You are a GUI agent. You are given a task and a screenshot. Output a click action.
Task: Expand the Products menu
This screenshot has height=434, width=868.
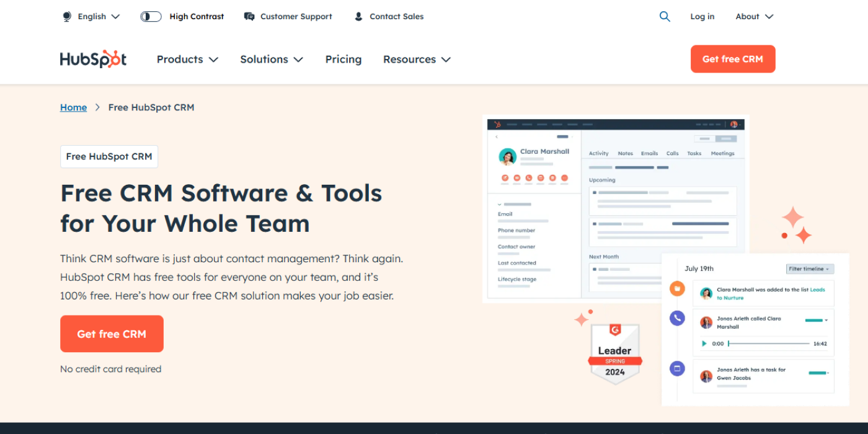pos(187,60)
